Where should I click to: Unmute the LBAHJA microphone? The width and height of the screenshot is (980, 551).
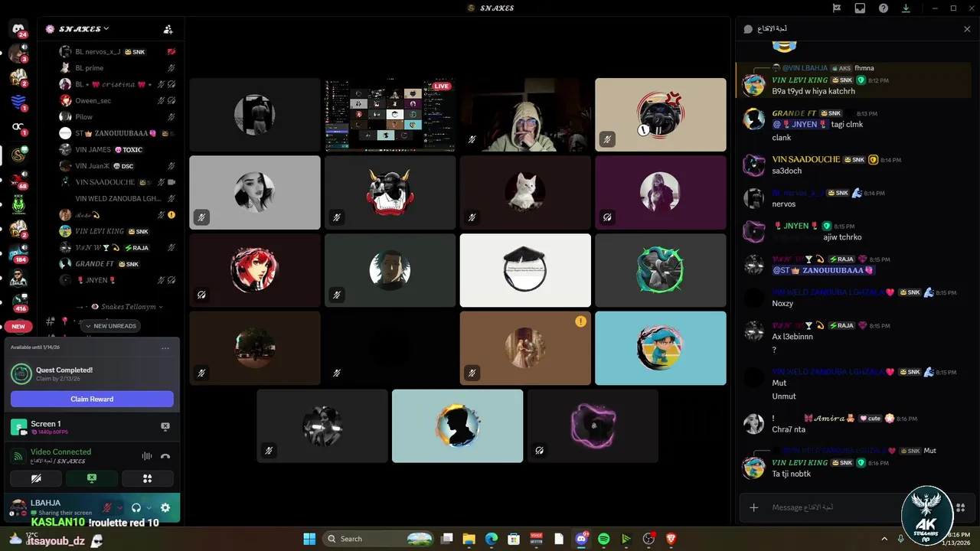point(108,507)
